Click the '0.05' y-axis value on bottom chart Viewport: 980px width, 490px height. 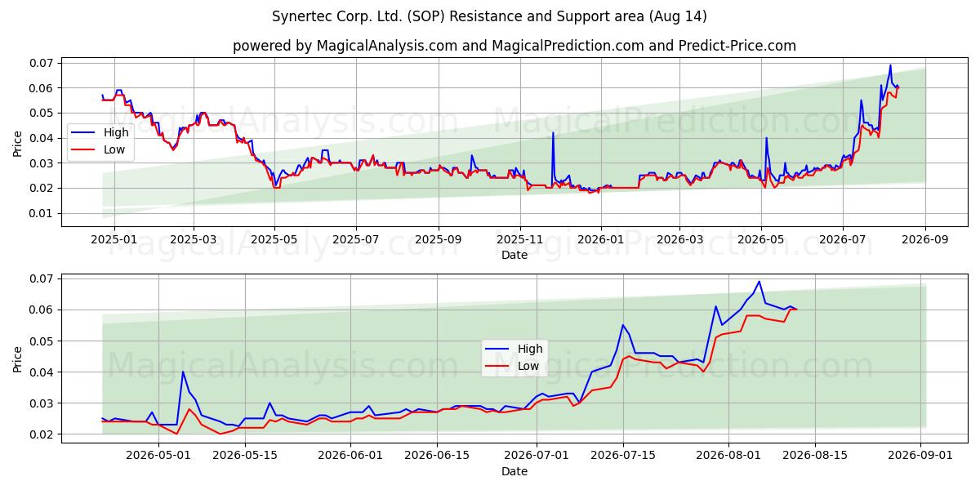(x=41, y=341)
